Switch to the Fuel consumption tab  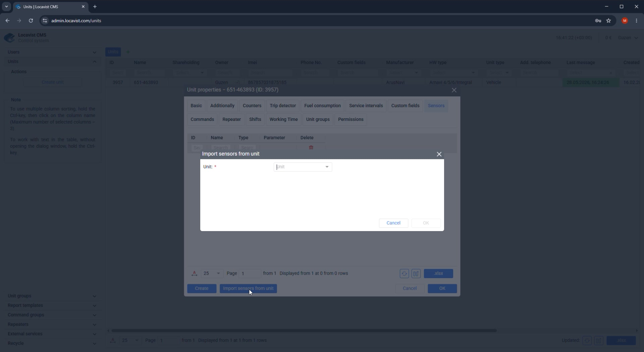322,106
